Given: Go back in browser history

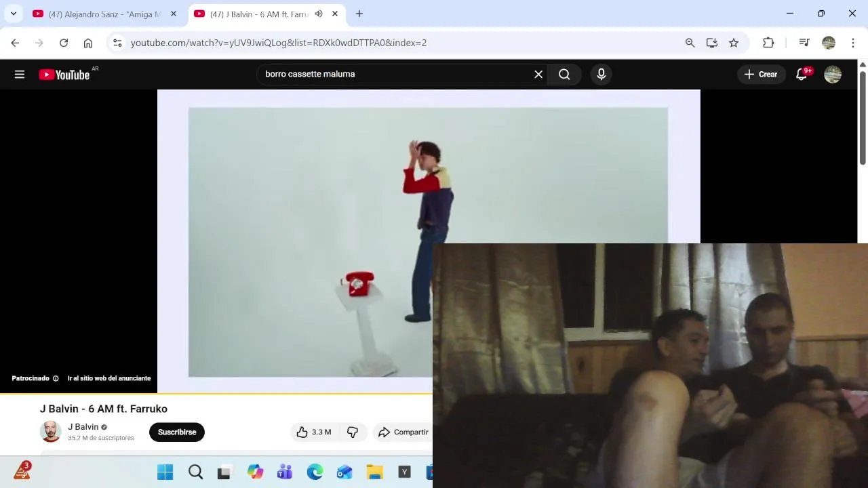Looking at the screenshot, I should (15, 43).
